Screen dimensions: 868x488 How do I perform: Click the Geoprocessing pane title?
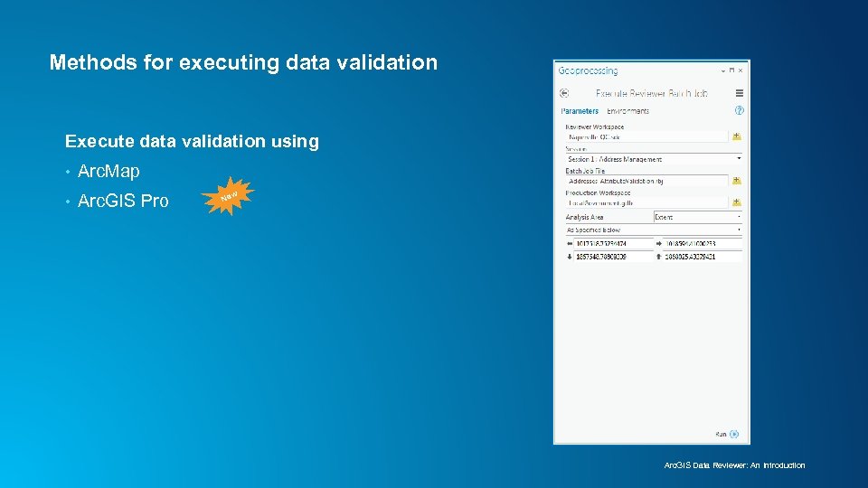point(588,70)
